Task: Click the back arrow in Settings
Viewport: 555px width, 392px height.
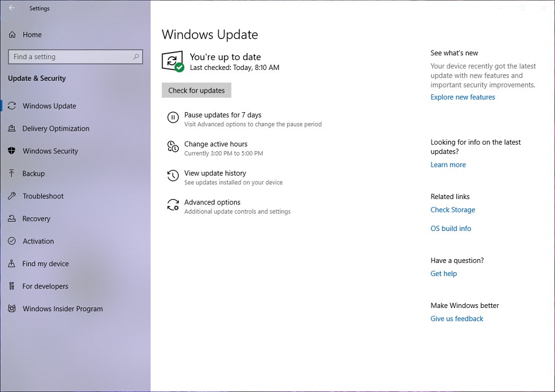Action: tap(12, 8)
